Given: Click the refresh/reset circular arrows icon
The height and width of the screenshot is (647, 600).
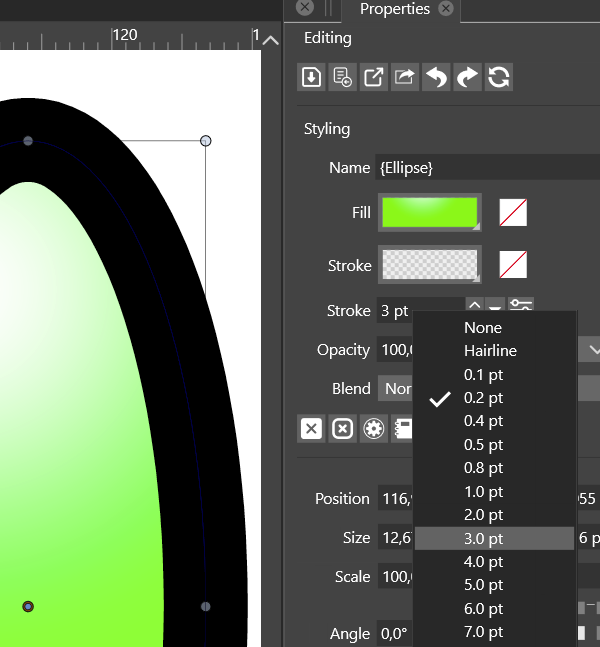Looking at the screenshot, I should point(499,77).
